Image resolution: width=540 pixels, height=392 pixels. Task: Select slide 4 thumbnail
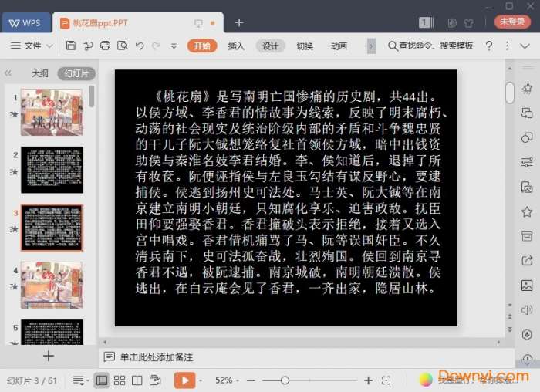pos(52,285)
